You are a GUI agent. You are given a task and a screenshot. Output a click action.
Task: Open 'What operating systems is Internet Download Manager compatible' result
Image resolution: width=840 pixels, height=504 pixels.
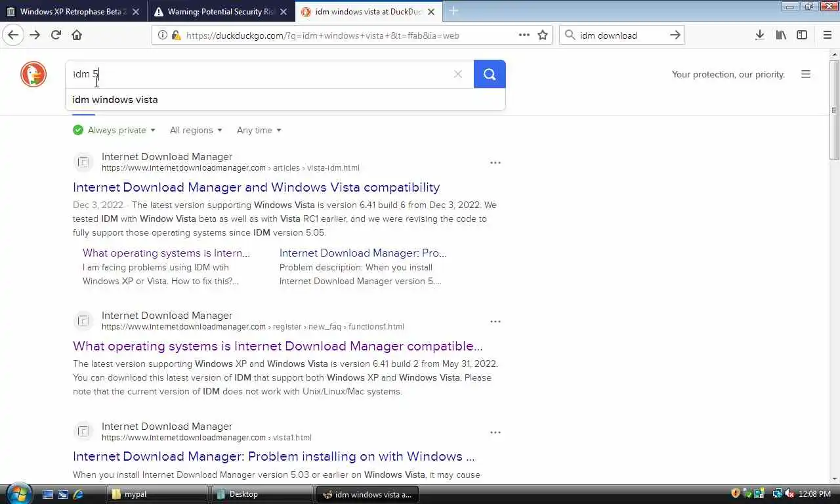[x=278, y=346]
